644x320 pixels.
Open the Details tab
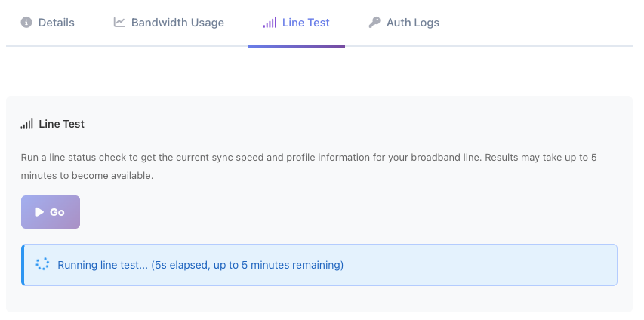48,23
